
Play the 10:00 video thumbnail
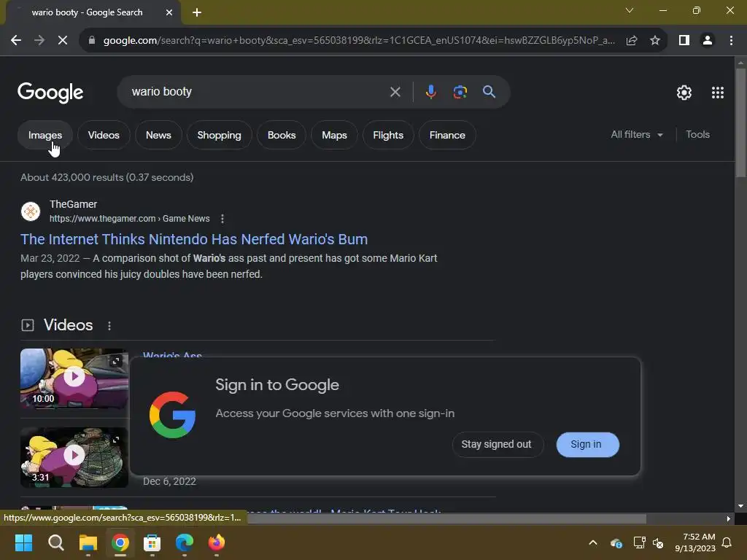tap(74, 378)
